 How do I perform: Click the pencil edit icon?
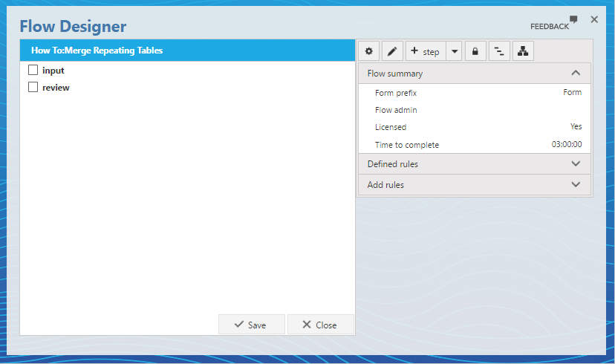[x=392, y=51]
